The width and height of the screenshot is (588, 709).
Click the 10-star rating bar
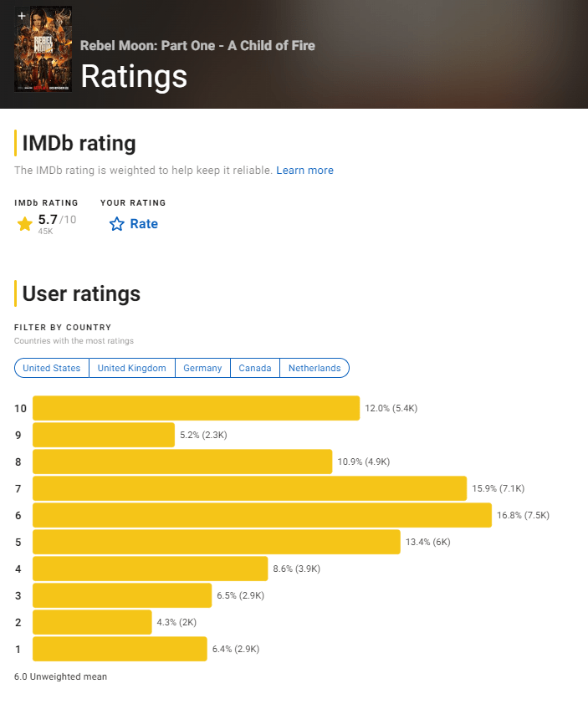click(x=196, y=408)
